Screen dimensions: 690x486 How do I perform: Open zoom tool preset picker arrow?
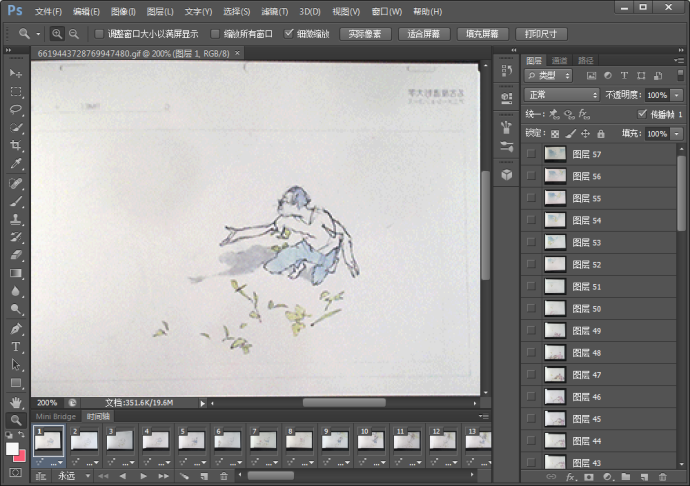coord(39,34)
